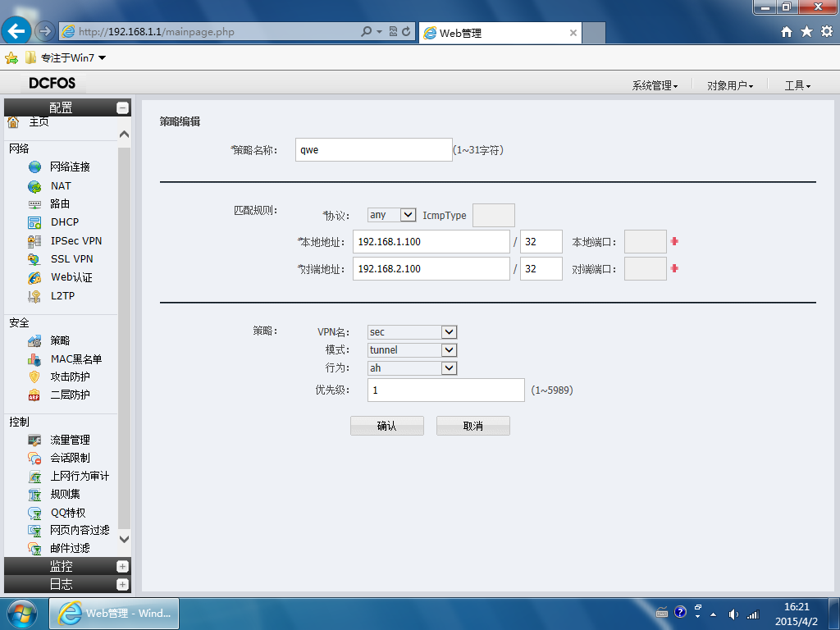
Task: Collapse the 配置 panel with minus button
Action: point(123,107)
